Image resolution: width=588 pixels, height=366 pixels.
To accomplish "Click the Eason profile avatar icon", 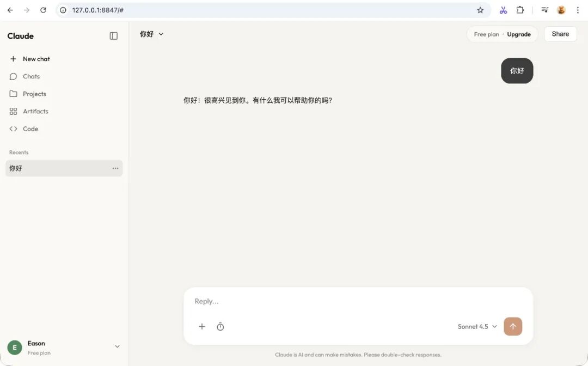I will tap(14, 347).
